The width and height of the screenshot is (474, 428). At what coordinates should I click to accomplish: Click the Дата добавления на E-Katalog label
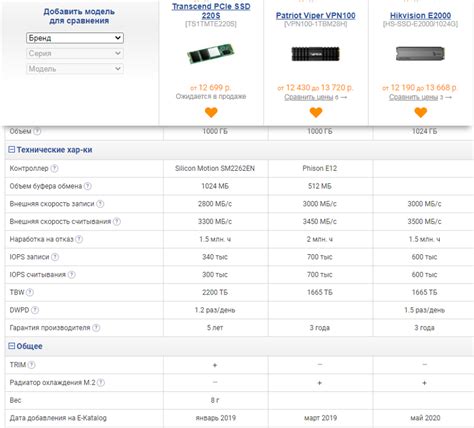(58, 418)
